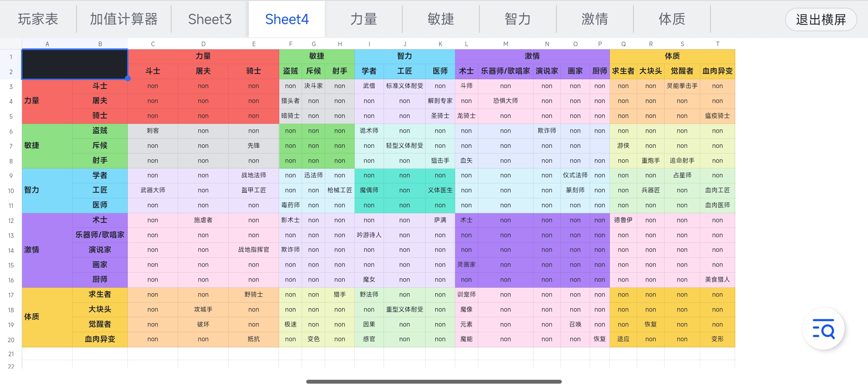Select row header 10
Image resolution: width=868 pixels, height=390 pixels.
[x=11, y=191]
